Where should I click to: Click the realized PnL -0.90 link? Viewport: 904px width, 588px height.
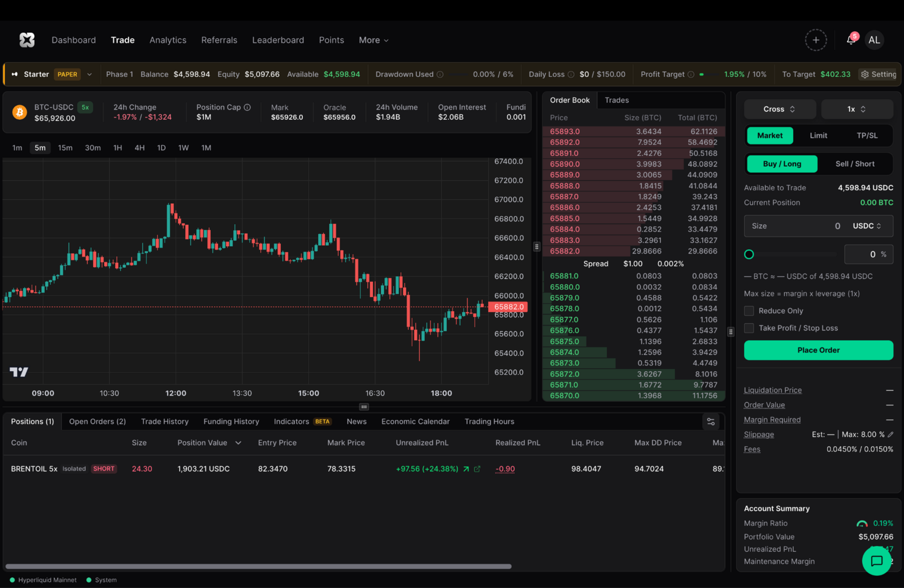tap(505, 469)
